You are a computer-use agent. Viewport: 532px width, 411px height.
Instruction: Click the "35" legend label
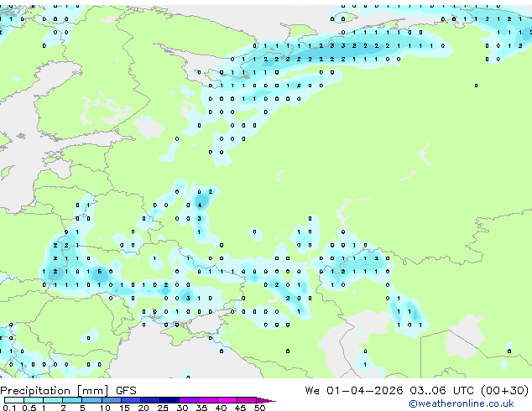coord(201,408)
